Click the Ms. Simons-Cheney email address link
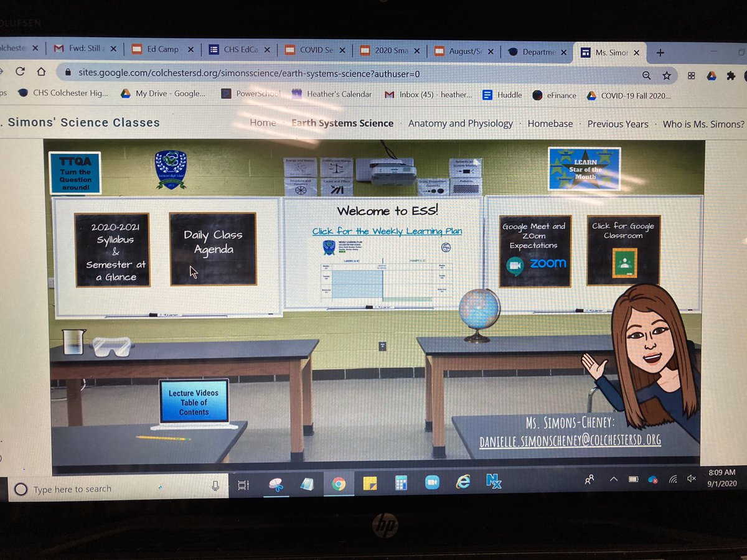The image size is (747, 560). (570, 441)
